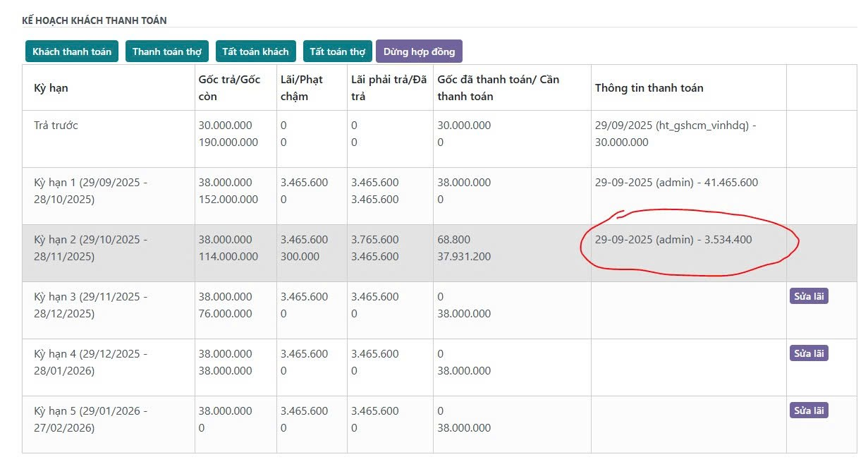Select the Kỳ hạn 1 row label
This screenshot has width=868, height=469.
90,190
